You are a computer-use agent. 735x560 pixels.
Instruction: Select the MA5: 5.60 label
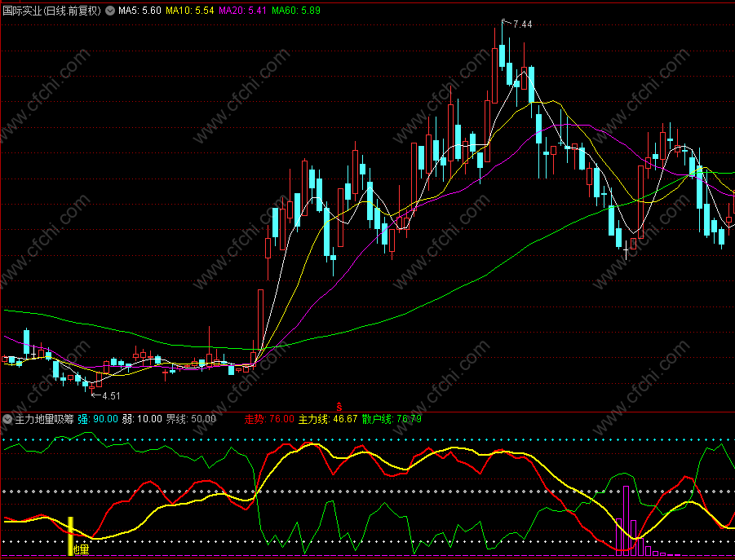click(x=139, y=11)
